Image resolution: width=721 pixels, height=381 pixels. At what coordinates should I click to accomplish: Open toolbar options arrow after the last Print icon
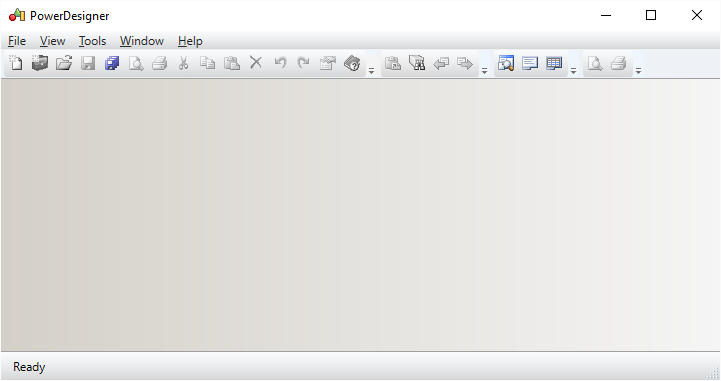coord(638,71)
